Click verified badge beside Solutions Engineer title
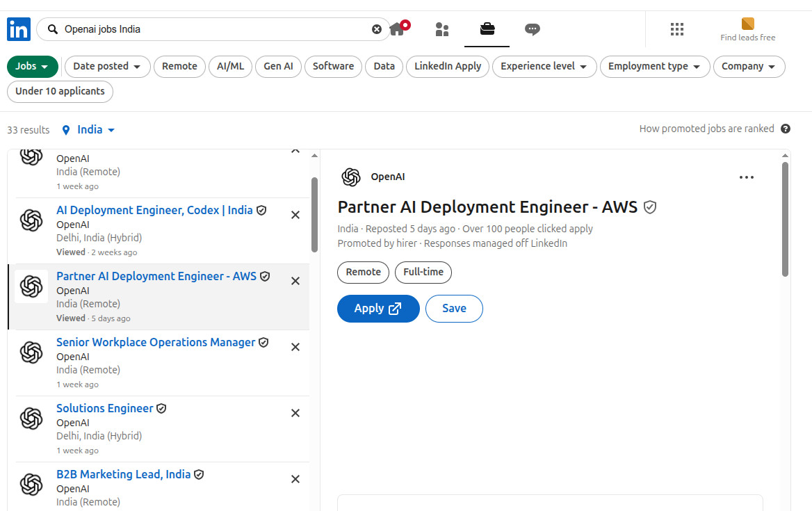812x511 pixels. [161, 409]
